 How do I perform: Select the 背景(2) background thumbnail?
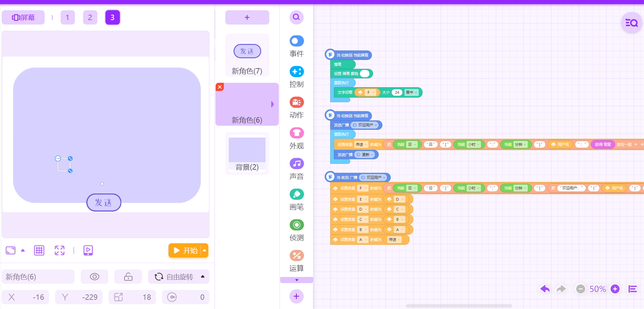[247, 153]
